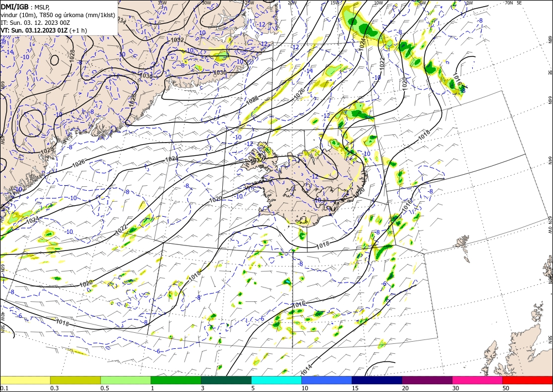Click the Faroe Islands on the map
Image resolution: width=553 pixels, height=392 pixels.
pos(462,243)
